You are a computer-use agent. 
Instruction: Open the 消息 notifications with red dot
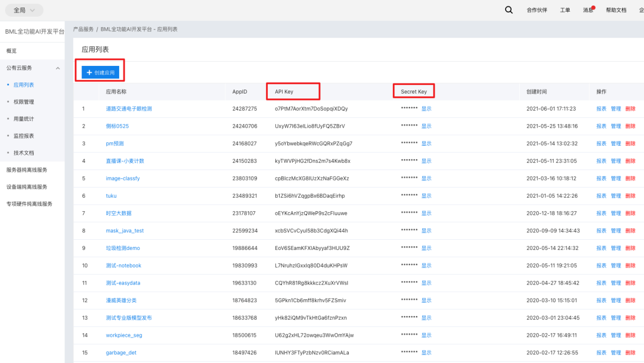coord(589,10)
